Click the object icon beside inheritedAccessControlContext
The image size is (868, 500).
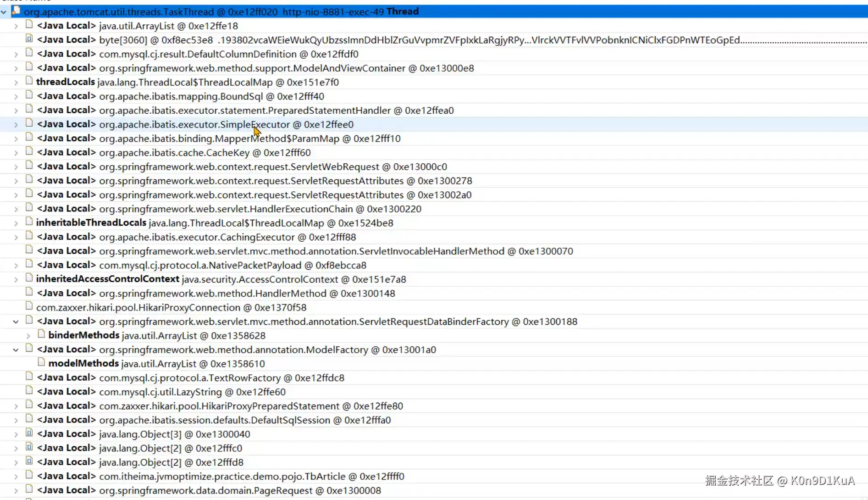29,278
